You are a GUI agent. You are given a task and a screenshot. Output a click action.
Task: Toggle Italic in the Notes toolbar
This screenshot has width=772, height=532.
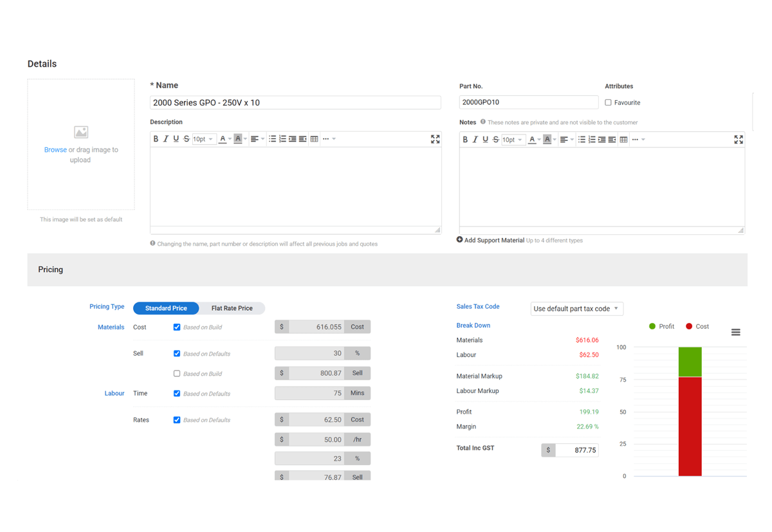(x=475, y=140)
